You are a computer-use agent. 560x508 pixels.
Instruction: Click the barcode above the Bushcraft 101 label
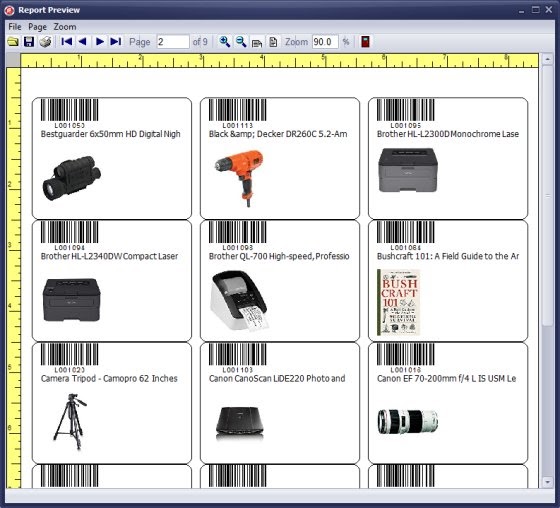click(x=406, y=232)
